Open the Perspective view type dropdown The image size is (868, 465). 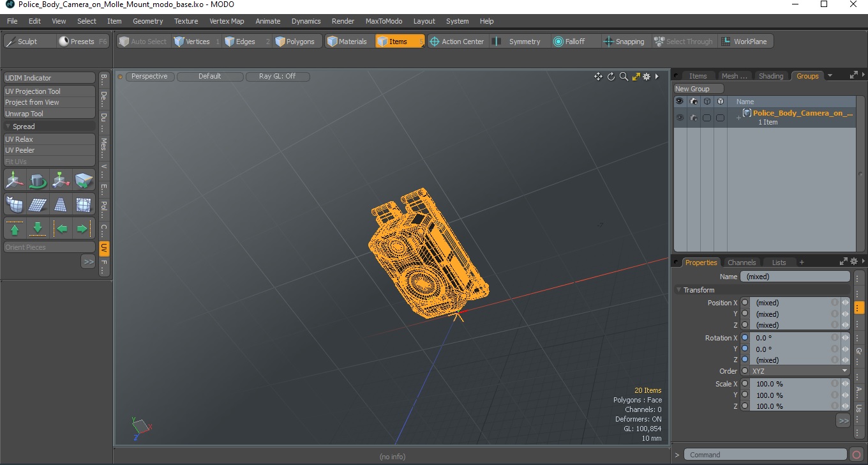[x=149, y=77]
